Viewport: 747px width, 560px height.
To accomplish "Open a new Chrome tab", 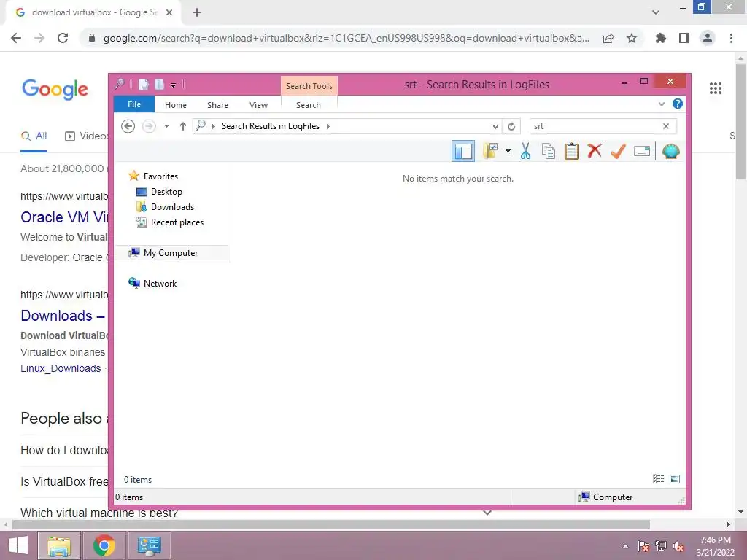I will click(x=197, y=13).
